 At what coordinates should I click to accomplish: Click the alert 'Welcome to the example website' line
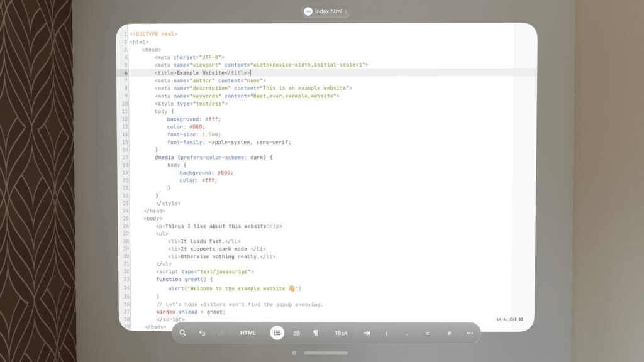[x=235, y=288]
